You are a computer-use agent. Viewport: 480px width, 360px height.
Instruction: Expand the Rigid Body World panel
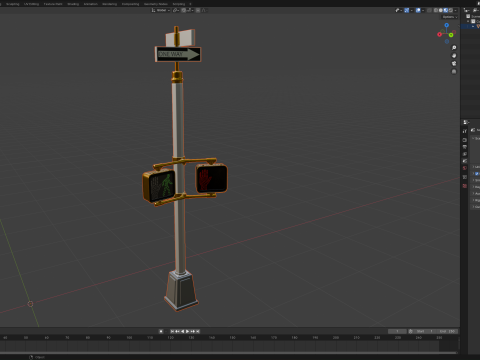coord(475,200)
